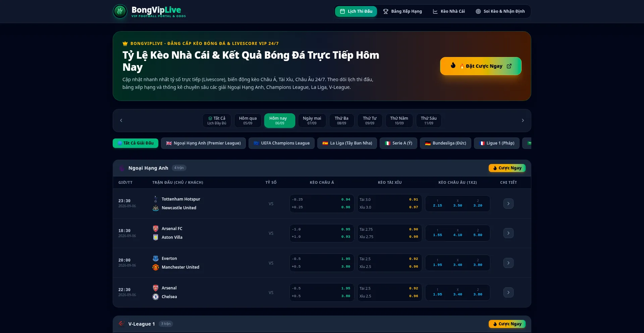Viewport: 644px width, 333px height.
Task: Filter by UEFA Champions League
Action: (x=281, y=143)
